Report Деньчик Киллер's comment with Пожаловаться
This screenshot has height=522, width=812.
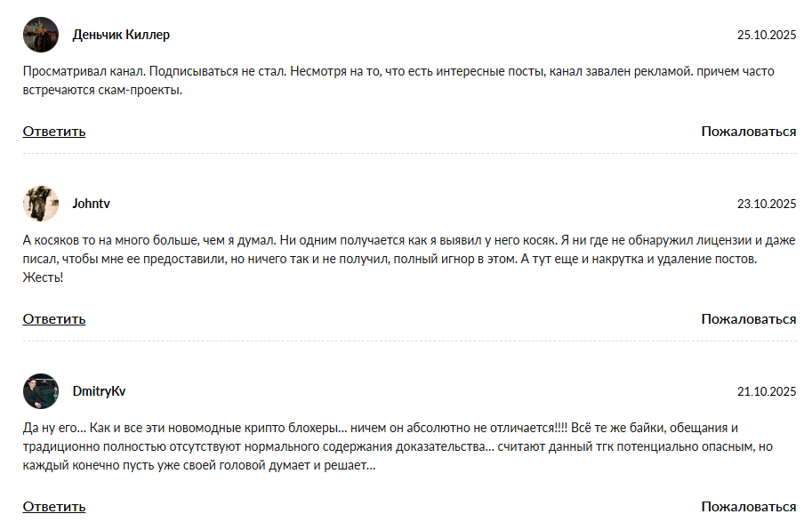[x=749, y=132]
